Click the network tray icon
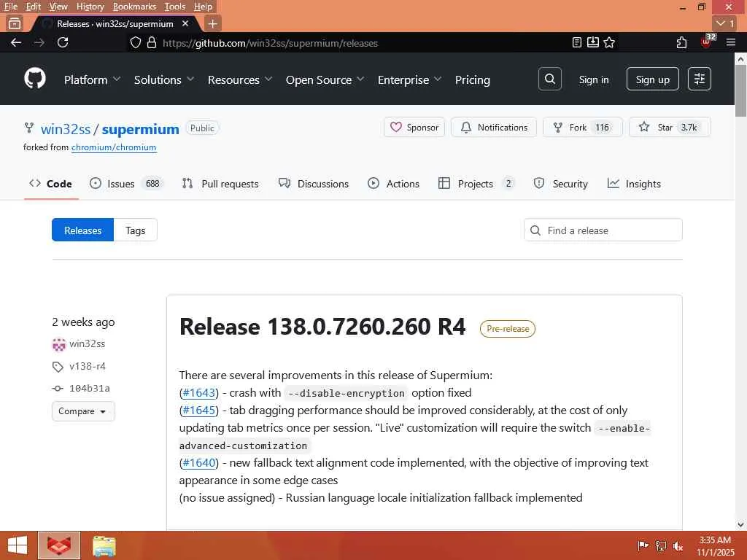This screenshot has height=560, width=747. [x=661, y=546]
